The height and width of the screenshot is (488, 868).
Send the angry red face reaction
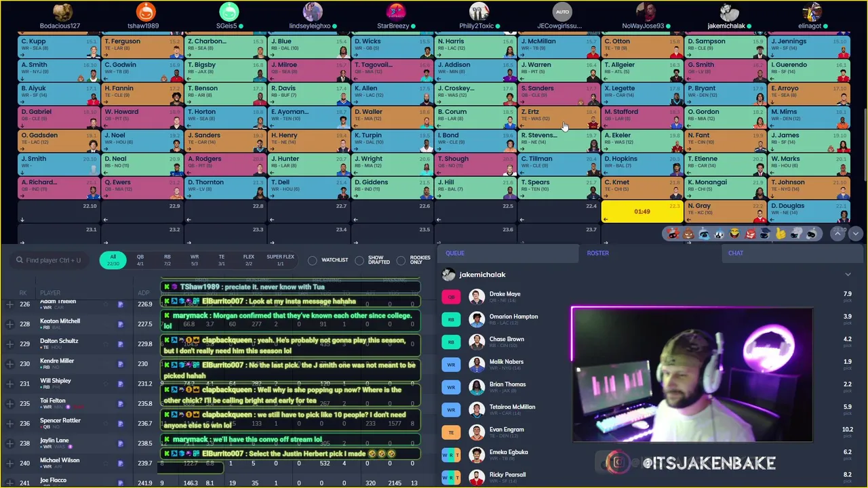751,234
